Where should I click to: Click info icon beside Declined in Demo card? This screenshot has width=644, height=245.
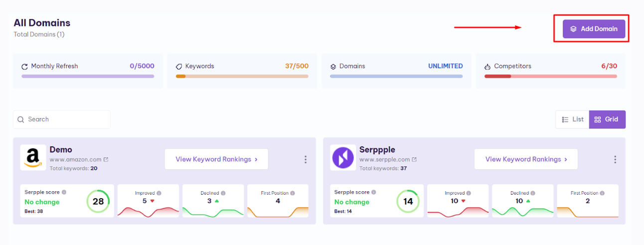223,193
